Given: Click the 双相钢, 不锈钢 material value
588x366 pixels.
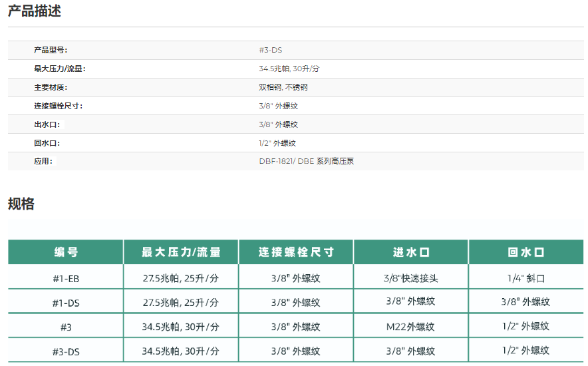Looking at the screenshot, I should 283,87.
